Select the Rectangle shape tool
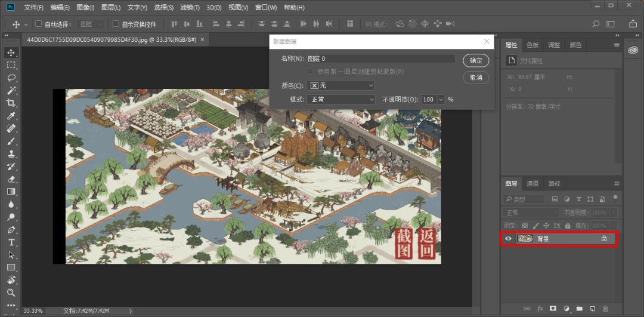 (x=11, y=267)
